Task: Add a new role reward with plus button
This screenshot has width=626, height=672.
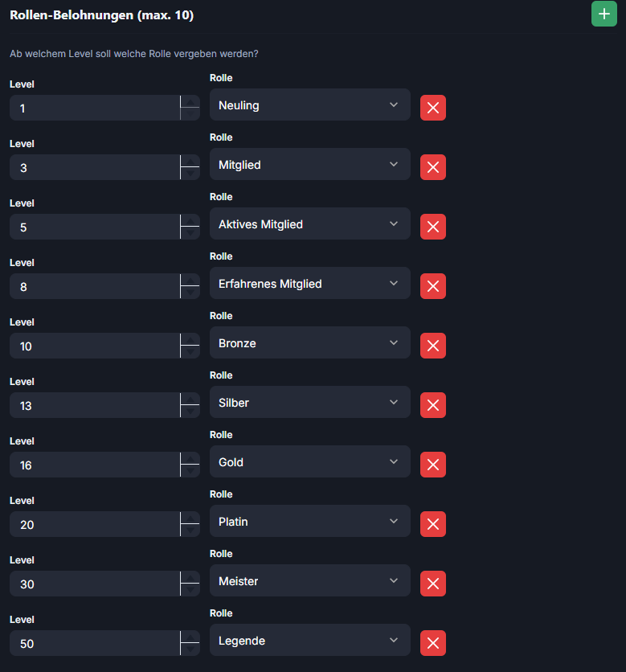Action: click(603, 14)
